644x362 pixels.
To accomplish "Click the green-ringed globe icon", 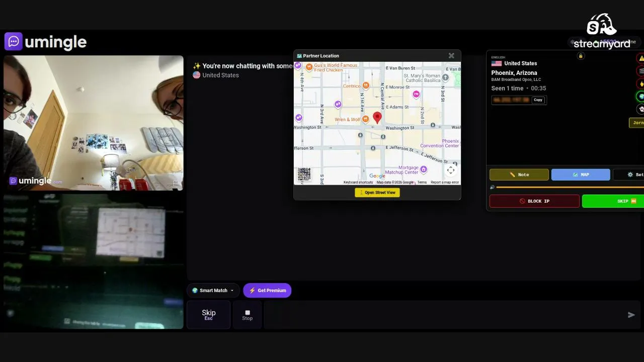I will (641, 97).
